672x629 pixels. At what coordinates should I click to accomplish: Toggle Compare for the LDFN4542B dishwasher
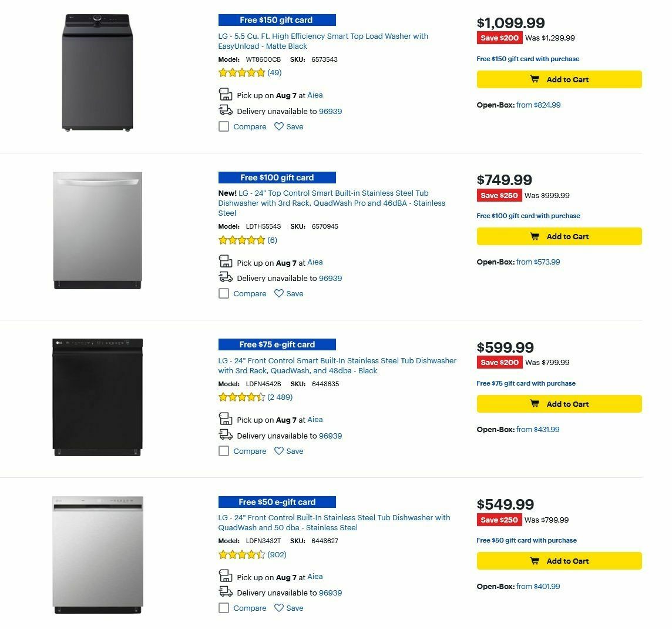223,451
